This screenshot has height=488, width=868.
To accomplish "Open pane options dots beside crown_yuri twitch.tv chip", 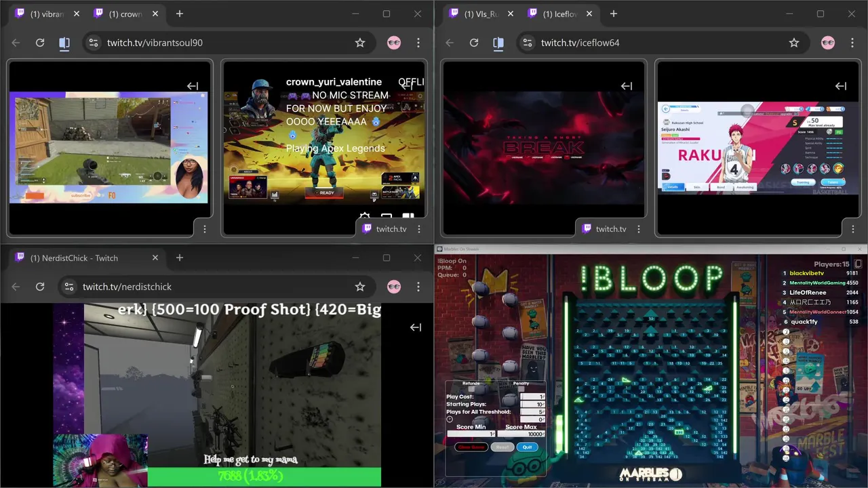I will 419,229.
